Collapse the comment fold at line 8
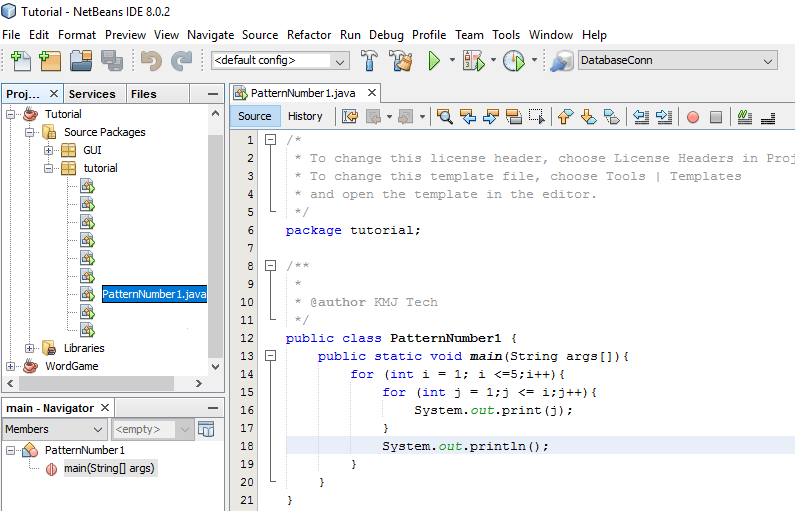This screenshot has height=511, width=795. tap(271, 266)
